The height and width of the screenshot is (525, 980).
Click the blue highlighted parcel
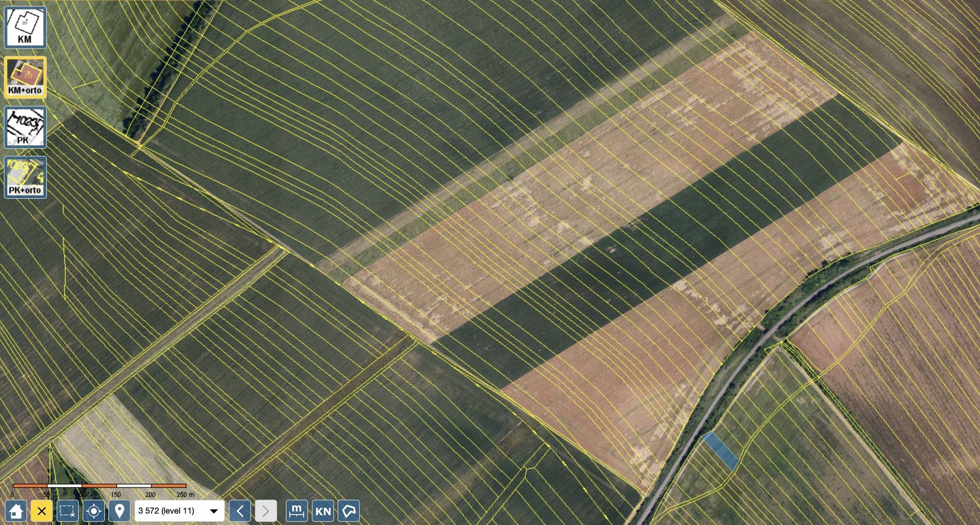pos(720,451)
